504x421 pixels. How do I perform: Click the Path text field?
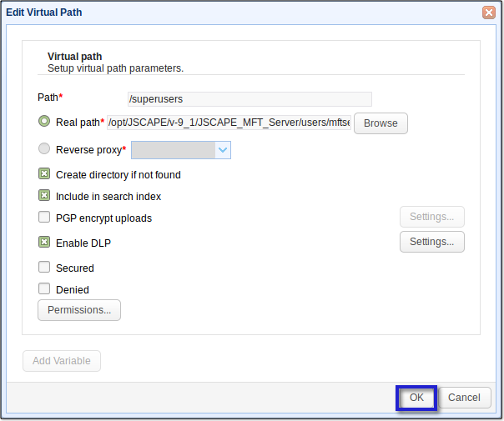click(249, 98)
